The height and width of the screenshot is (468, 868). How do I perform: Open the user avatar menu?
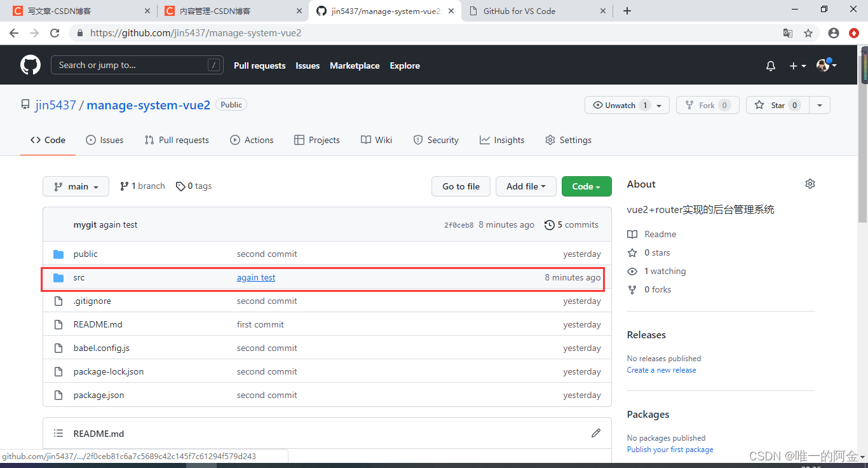click(826, 65)
